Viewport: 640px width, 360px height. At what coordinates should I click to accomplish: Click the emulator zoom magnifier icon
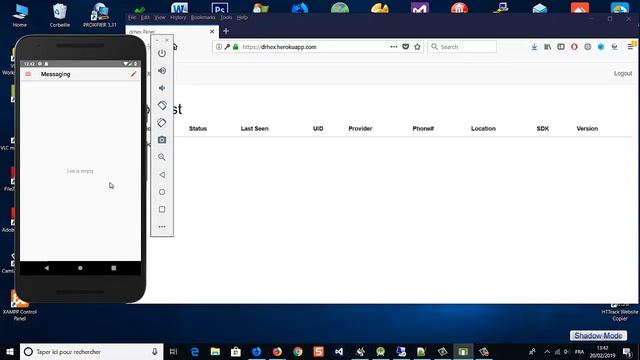pos(162,157)
